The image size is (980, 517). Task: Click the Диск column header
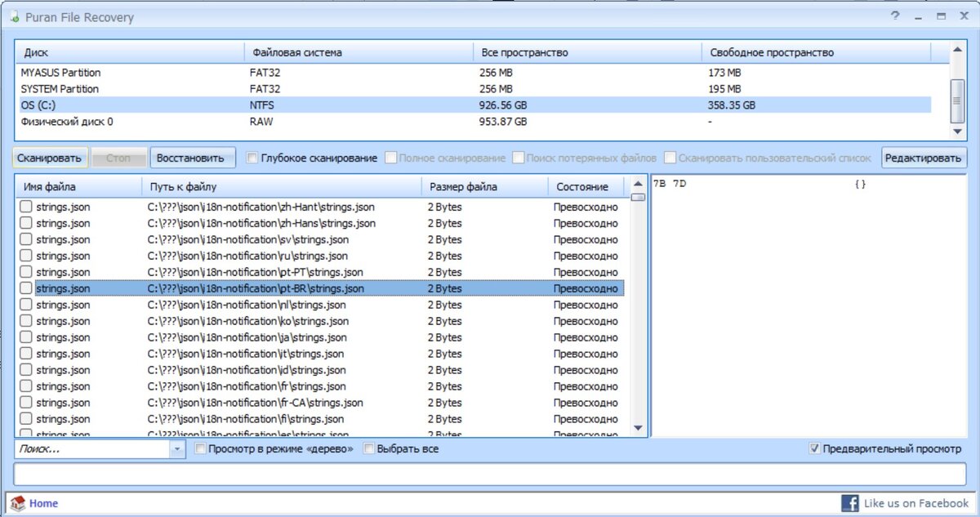129,52
